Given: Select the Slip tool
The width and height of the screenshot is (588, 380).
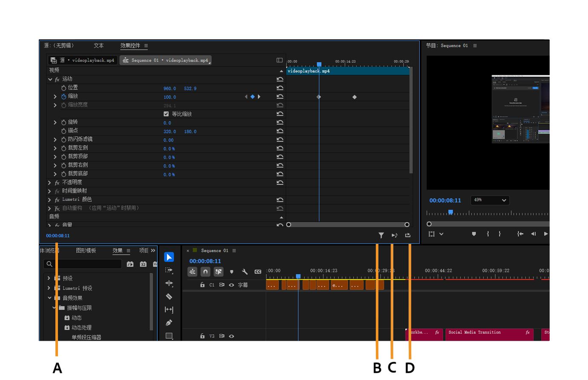Looking at the screenshot, I should pyautogui.click(x=169, y=310).
